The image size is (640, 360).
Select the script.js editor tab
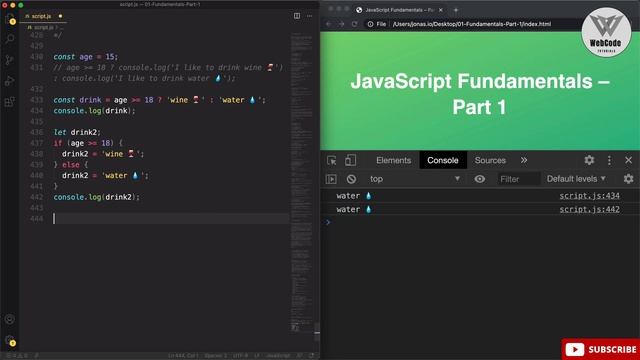coord(44,16)
